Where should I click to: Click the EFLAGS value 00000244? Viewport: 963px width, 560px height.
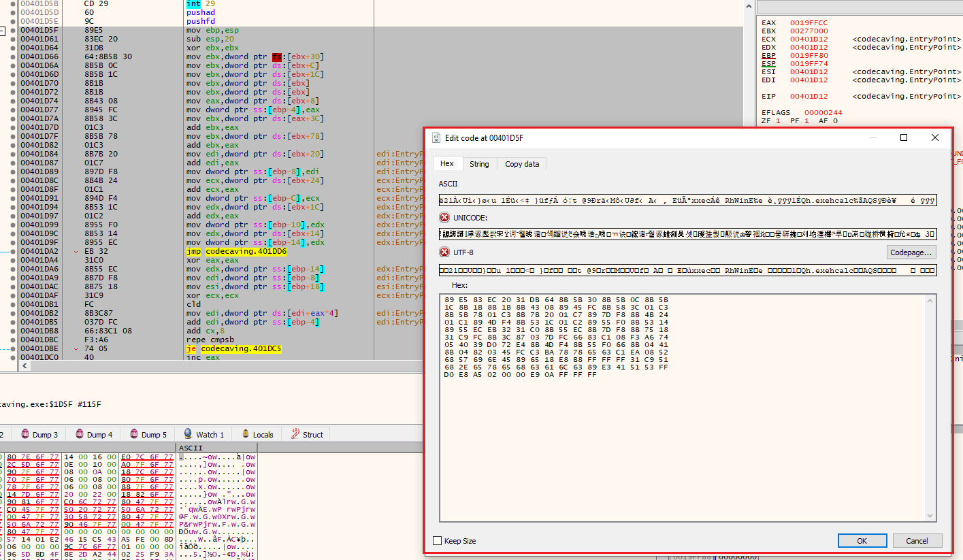(x=823, y=112)
